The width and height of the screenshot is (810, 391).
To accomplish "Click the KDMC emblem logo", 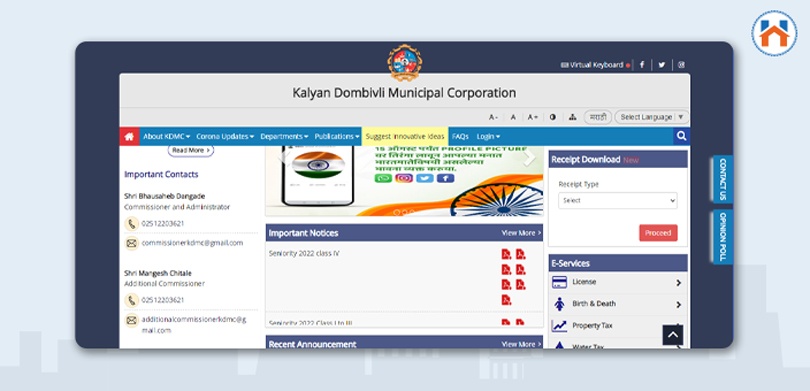I will [404, 62].
